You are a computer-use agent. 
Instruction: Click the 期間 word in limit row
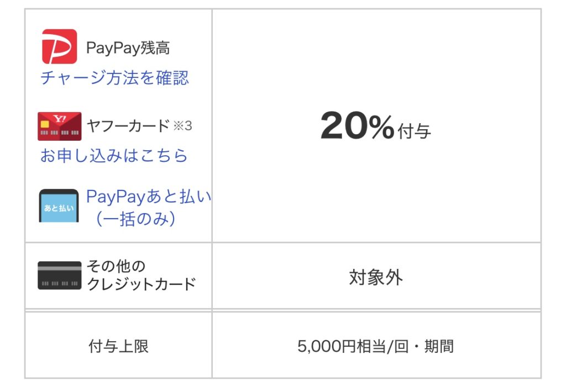coord(438,346)
